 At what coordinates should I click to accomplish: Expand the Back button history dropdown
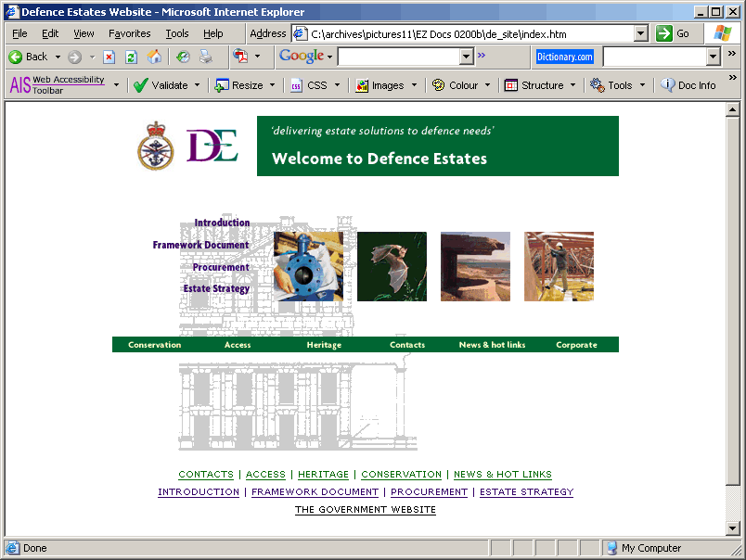(x=58, y=57)
